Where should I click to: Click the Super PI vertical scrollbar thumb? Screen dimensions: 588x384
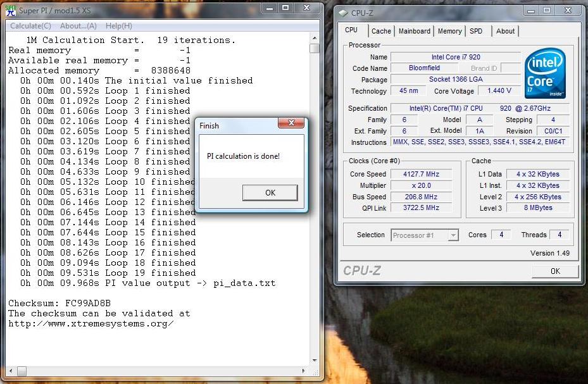tap(315, 48)
